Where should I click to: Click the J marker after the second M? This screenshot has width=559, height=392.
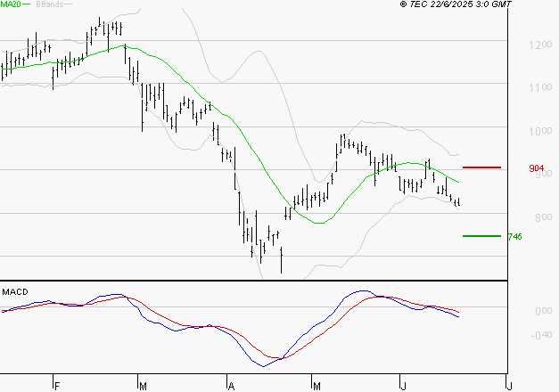[403, 387]
